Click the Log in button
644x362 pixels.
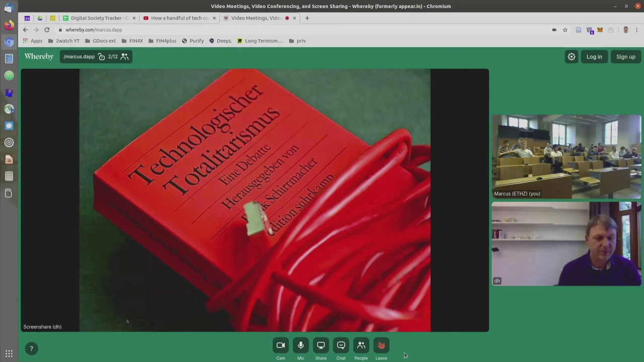594,57
